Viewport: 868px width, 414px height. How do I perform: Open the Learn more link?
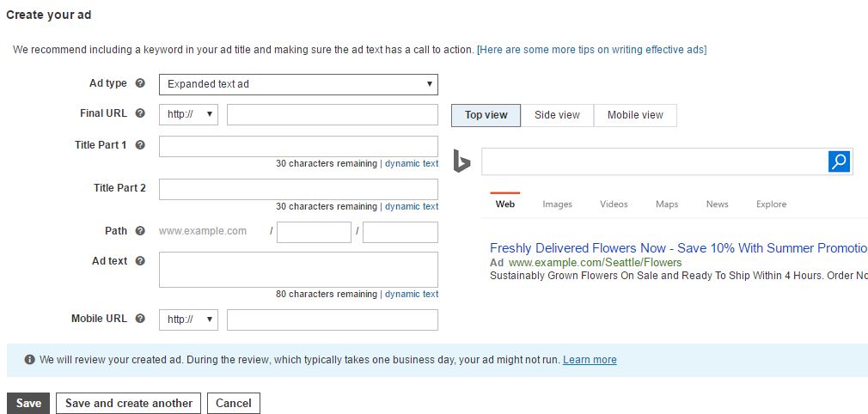[590, 360]
